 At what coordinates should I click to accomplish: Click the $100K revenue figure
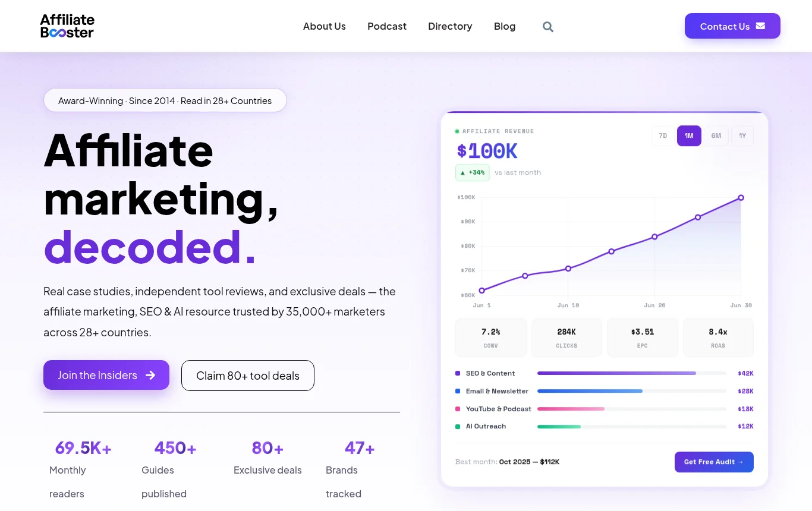tap(487, 151)
